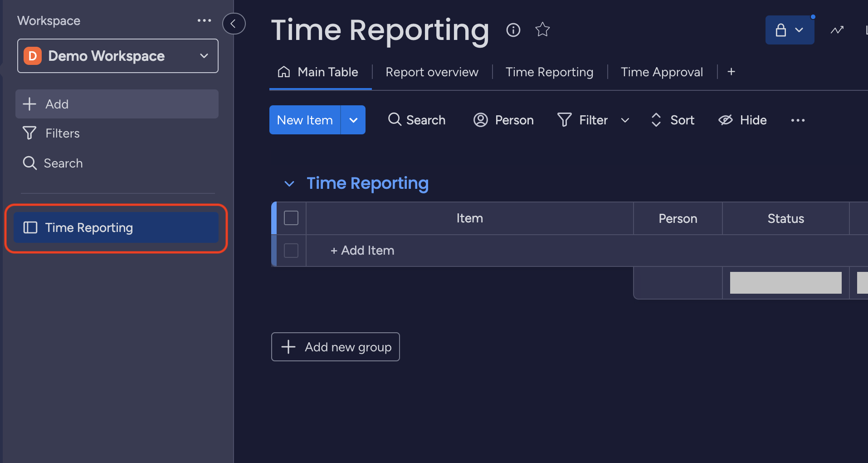
Task: Open workspace options three-dot menu
Action: pyautogui.click(x=204, y=20)
